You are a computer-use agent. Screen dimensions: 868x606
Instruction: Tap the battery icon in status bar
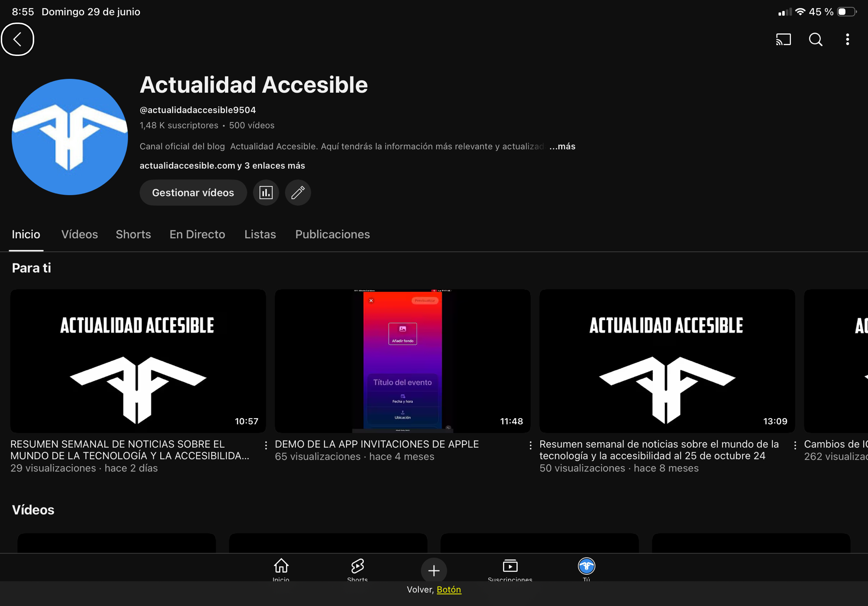pos(847,12)
